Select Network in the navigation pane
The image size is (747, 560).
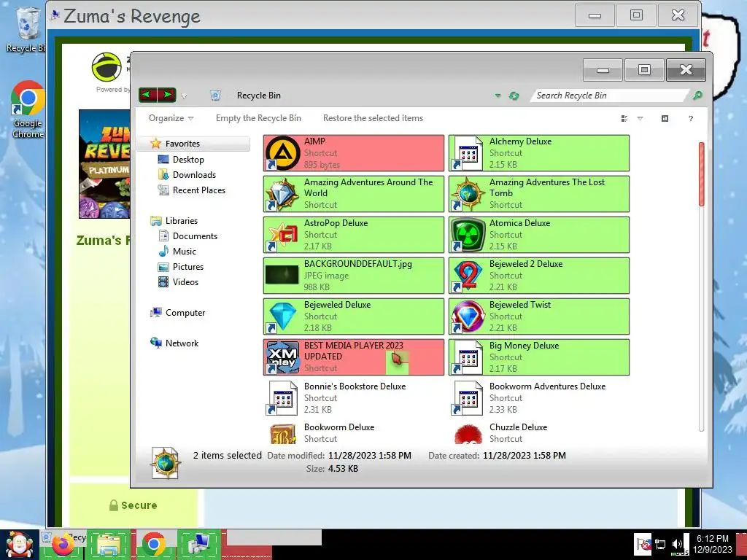pyautogui.click(x=182, y=343)
